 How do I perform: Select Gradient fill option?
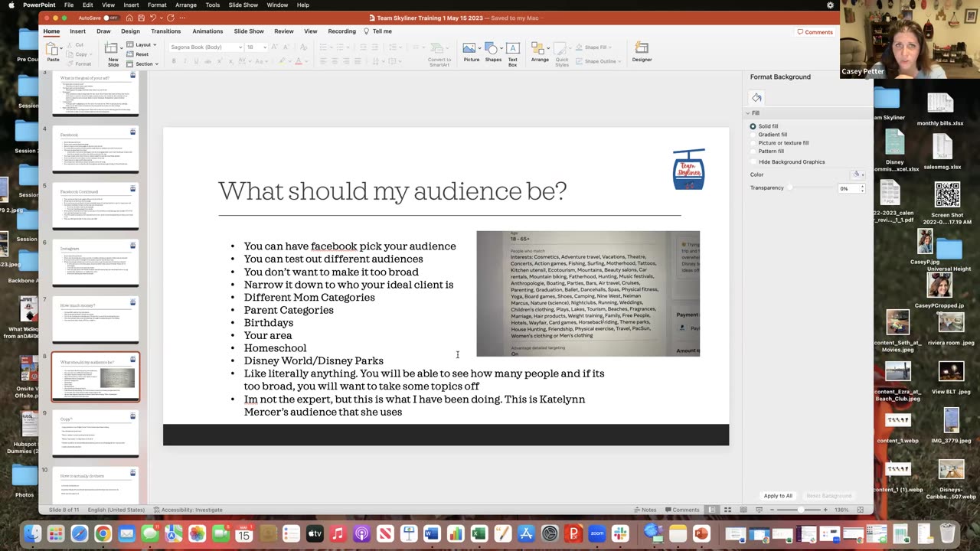tap(753, 135)
